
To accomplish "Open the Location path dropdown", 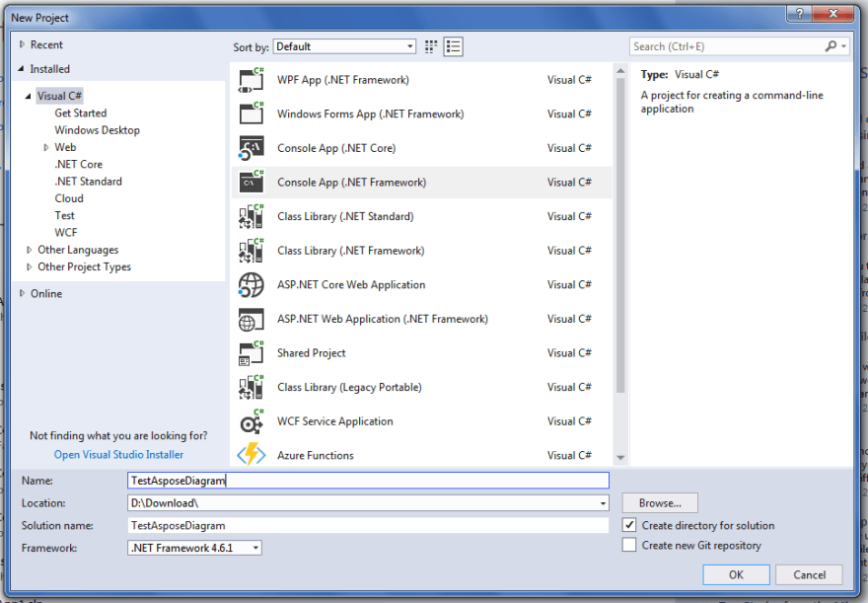I will pyautogui.click(x=603, y=503).
